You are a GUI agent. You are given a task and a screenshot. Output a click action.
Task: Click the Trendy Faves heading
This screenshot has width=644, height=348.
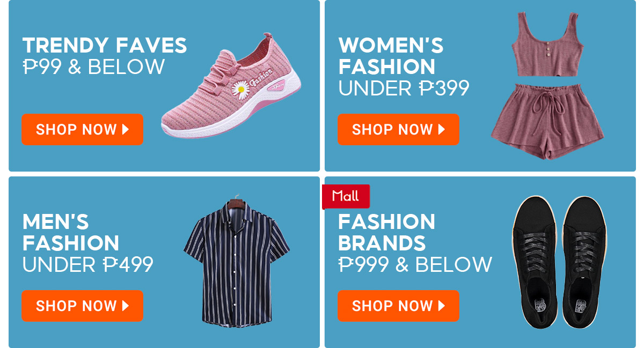click(x=105, y=45)
